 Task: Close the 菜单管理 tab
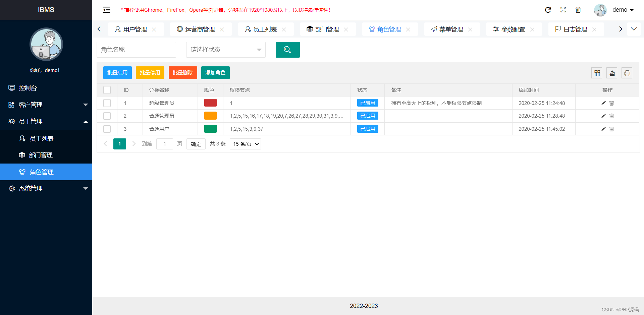tap(470, 29)
